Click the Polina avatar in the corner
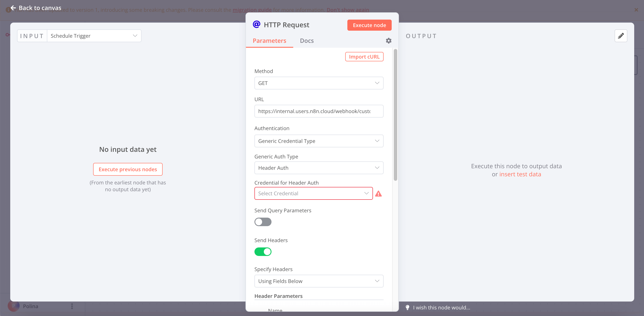This screenshot has height=316, width=644. click(x=14, y=306)
